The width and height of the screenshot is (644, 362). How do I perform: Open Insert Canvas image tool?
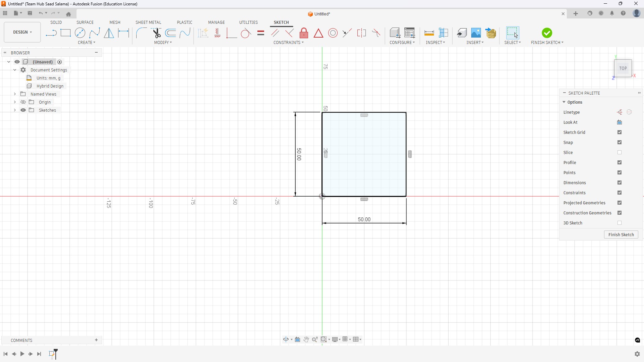tap(476, 33)
